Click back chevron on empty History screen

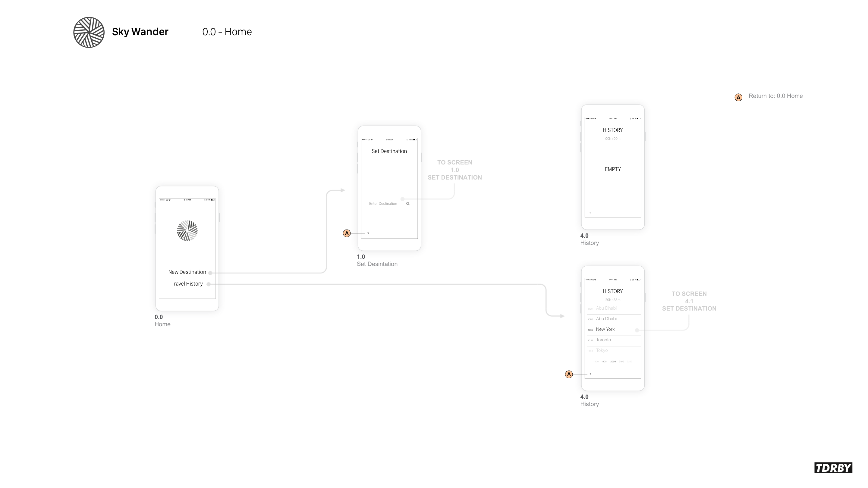(590, 212)
